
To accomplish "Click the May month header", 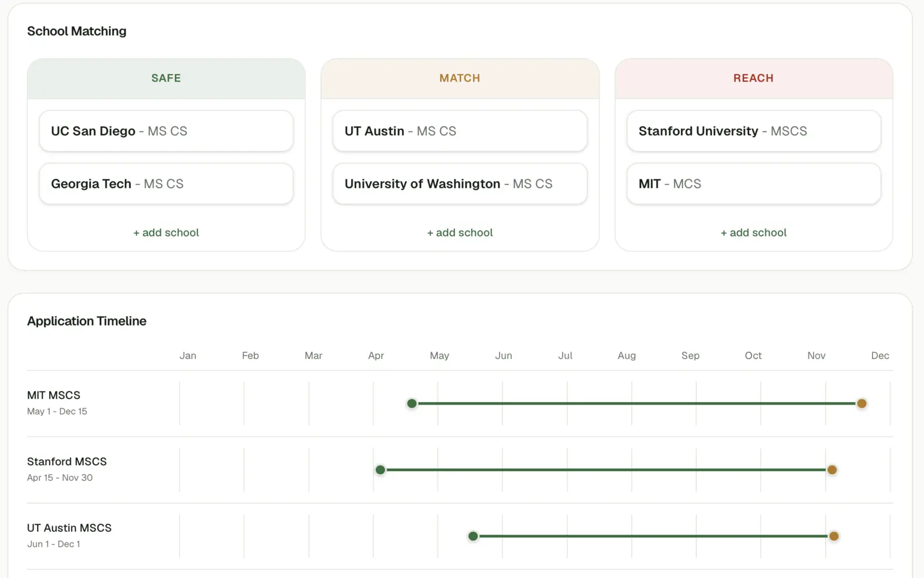I will (x=439, y=355).
